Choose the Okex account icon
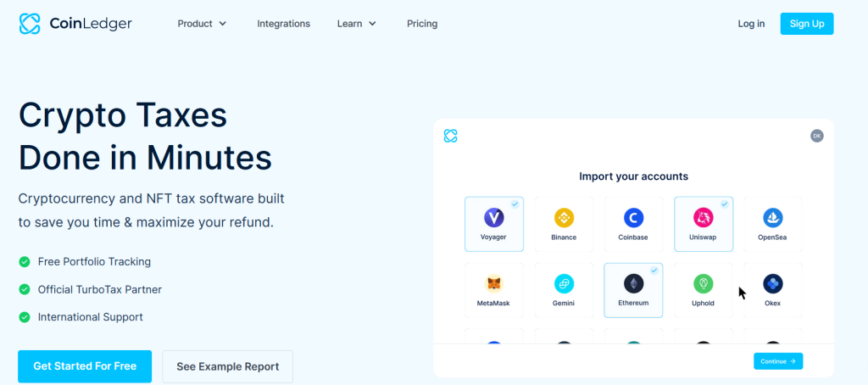Viewport: 868px width, 385px height. [x=773, y=284]
